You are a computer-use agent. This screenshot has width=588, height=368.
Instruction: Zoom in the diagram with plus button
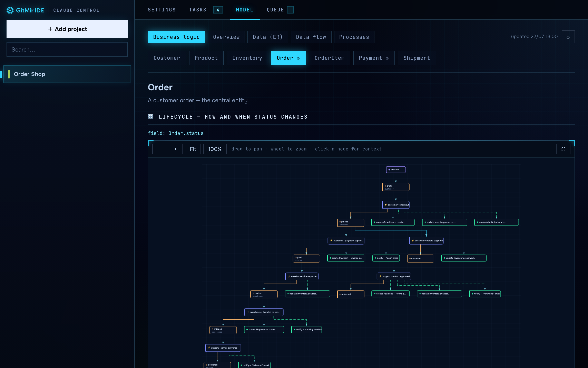175,149
